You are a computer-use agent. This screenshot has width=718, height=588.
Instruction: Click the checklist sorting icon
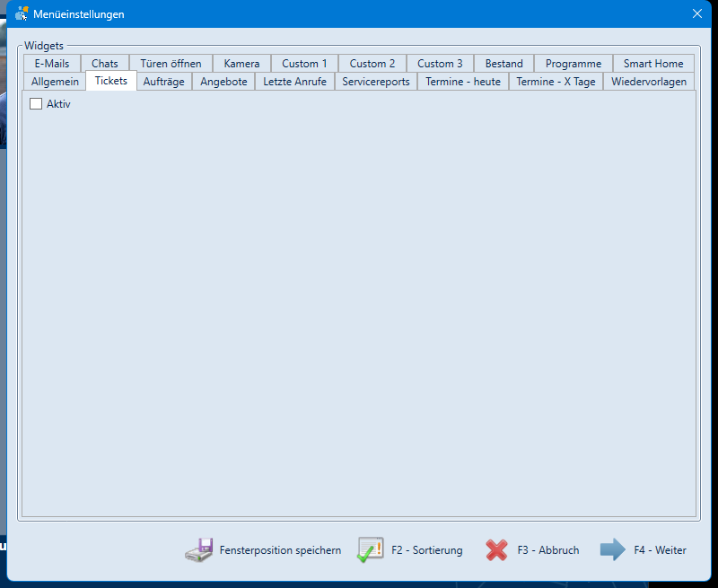coord(371,549)
